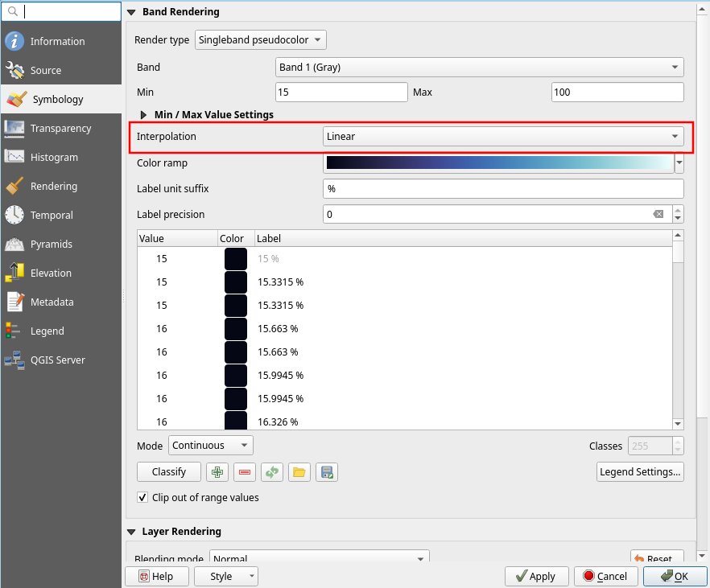Image resolution: width=710 pixels, height=588 pixels.
Task: Click the Apply button
Action: [537, 576]
